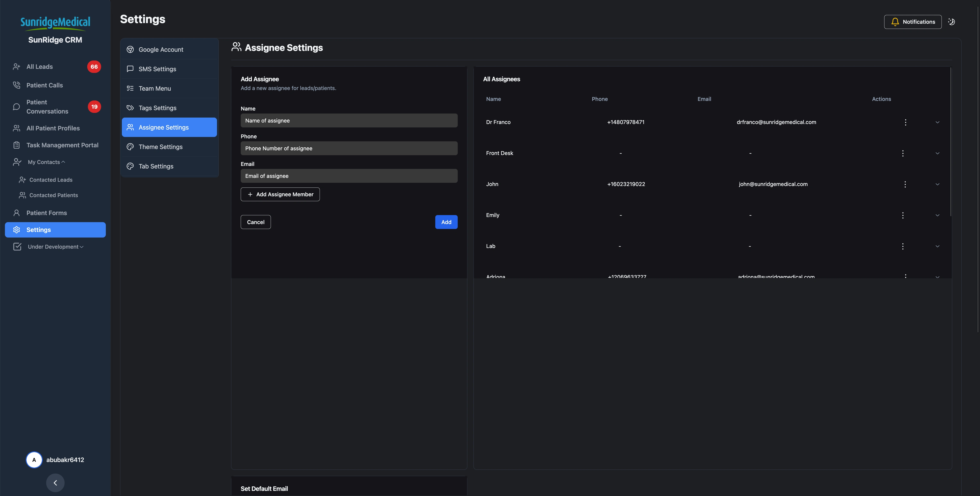
Task: Click the Name of assignee input field
Action: coord(348,121)
